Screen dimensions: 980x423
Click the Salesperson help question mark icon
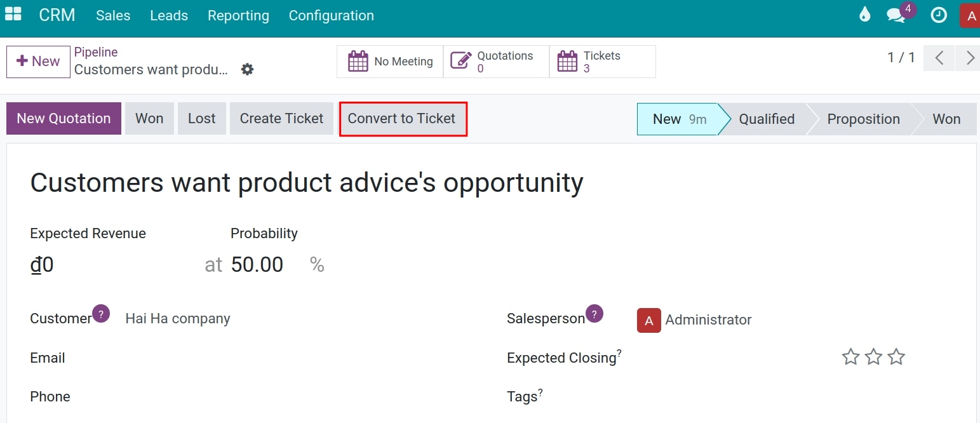(x=594, y=314)
